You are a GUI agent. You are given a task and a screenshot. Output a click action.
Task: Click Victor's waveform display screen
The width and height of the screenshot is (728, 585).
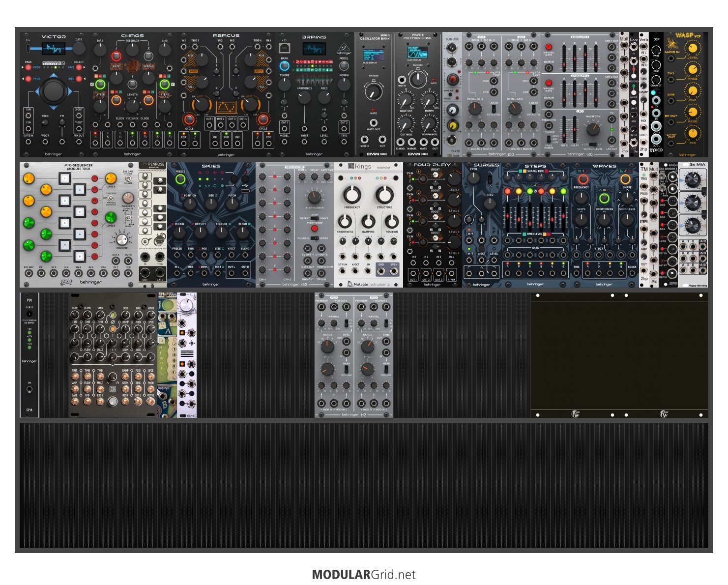[53, 48]
